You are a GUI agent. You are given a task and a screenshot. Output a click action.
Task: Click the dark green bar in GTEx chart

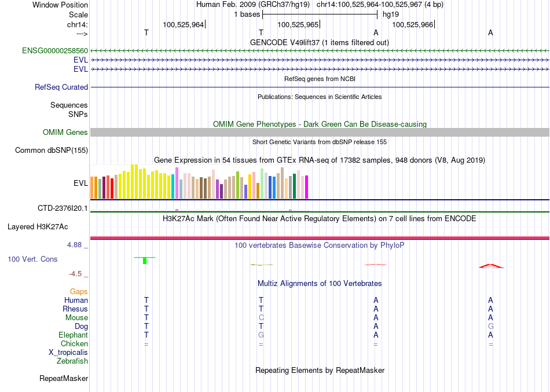(294, 186)
